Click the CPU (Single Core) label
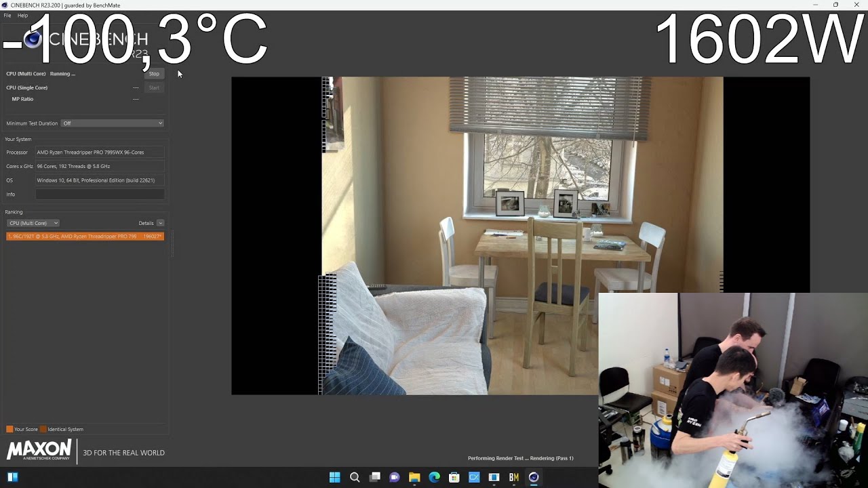The width and height of the screenshot is (868, 488). point(27,87)
